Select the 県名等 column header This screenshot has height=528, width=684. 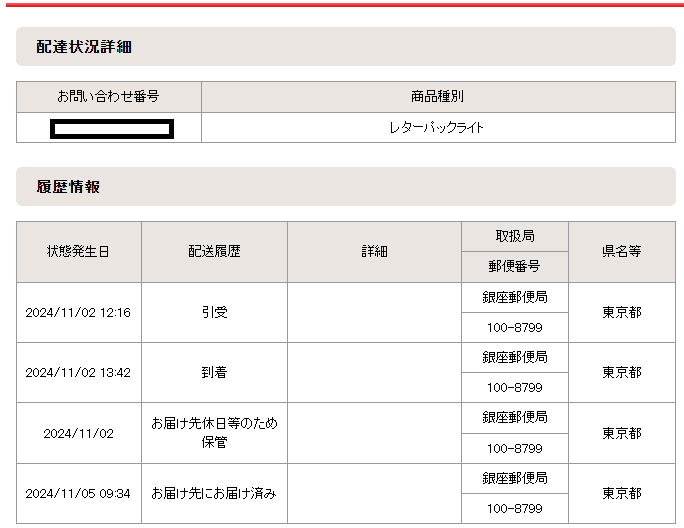click(621, 252)
